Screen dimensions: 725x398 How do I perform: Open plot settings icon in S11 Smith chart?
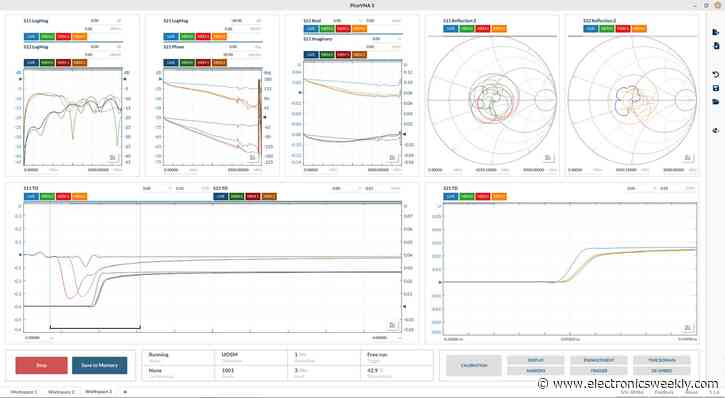coord(548,158)
